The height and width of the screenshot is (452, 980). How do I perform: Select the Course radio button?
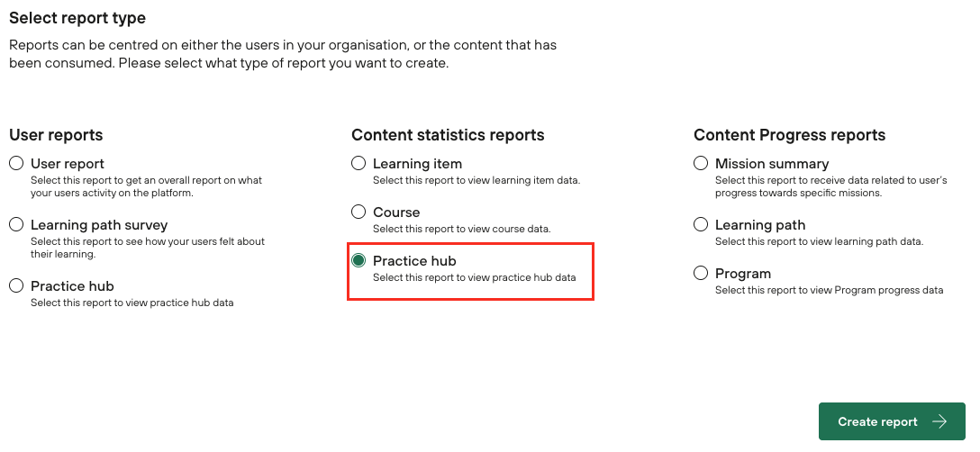coord(358,212)
